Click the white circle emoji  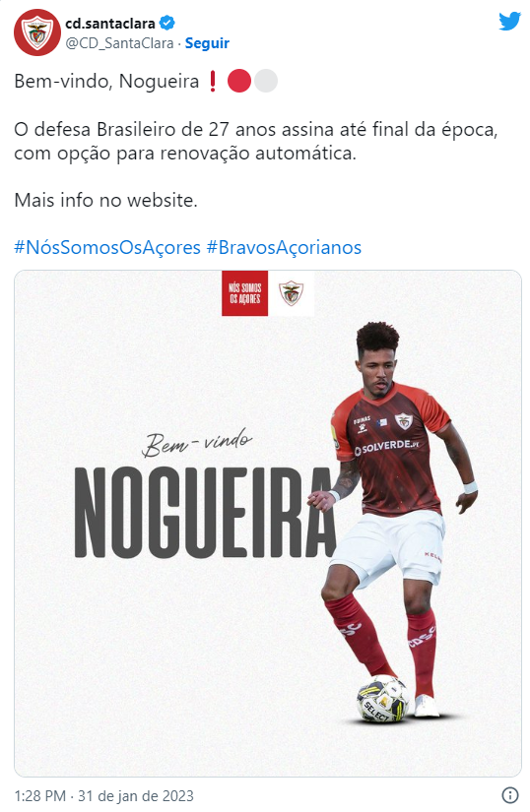coord(266,82)
